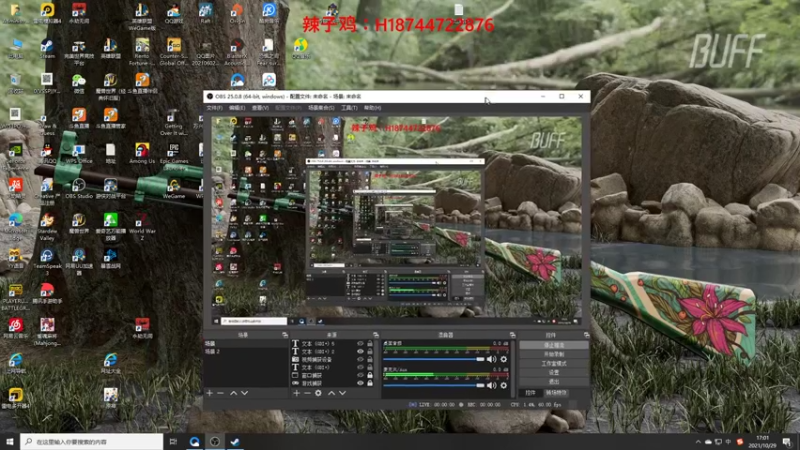Pop out the 控件 dock panel
This screenshot has height=450, width=800.
[586, 335]
